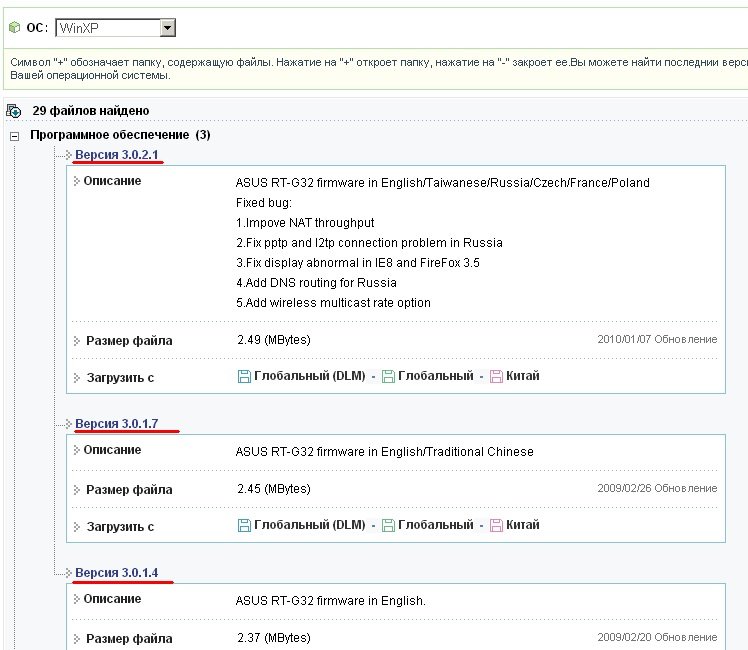Click arrow icon beside Версия 3.0.1.7
This screenshot has height=650, width=748.
tap(68, 423)
